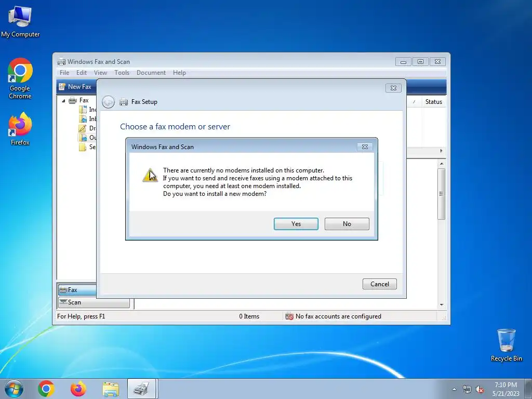This screenshot has height=399, width=532.
Task: Open Windows Explorer from the taskbar
Action: point(111,389)
